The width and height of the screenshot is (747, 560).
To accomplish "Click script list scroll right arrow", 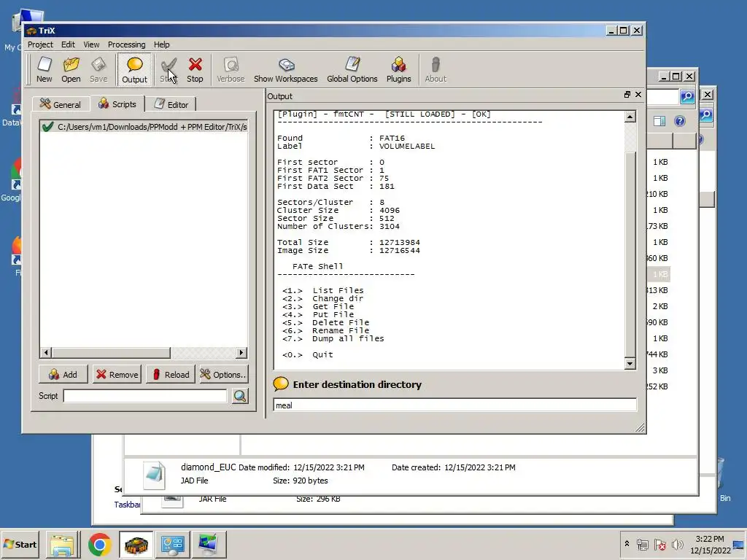I will 241,352.
